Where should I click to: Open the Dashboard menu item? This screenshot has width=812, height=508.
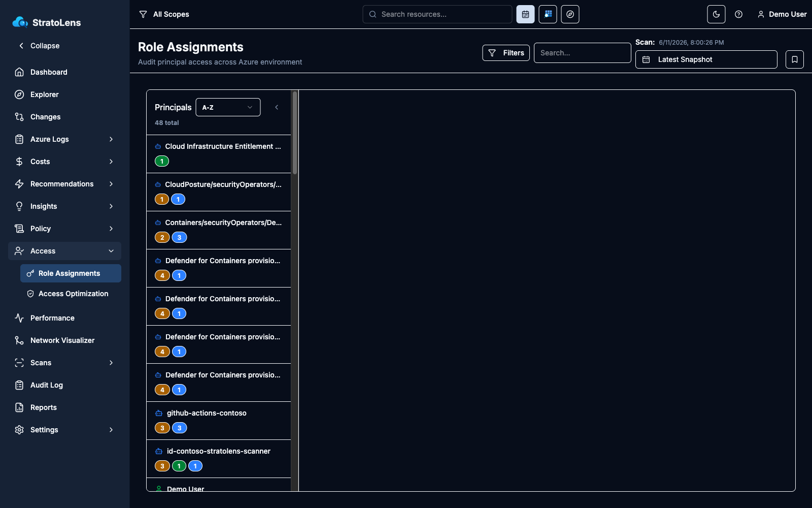tap(64, 72)
